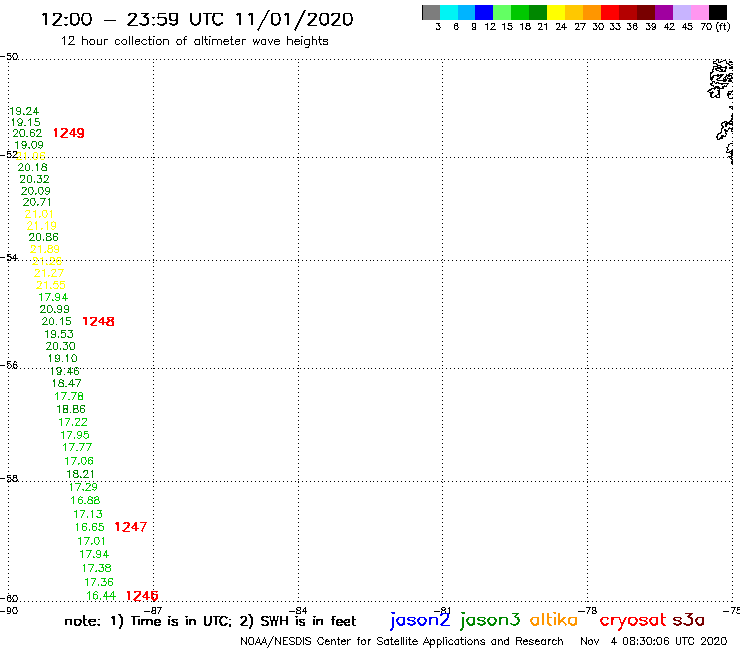This screenshot has height=650, width=740.
Task: Click the altika satellite legend label
Action: coord(554,619)
